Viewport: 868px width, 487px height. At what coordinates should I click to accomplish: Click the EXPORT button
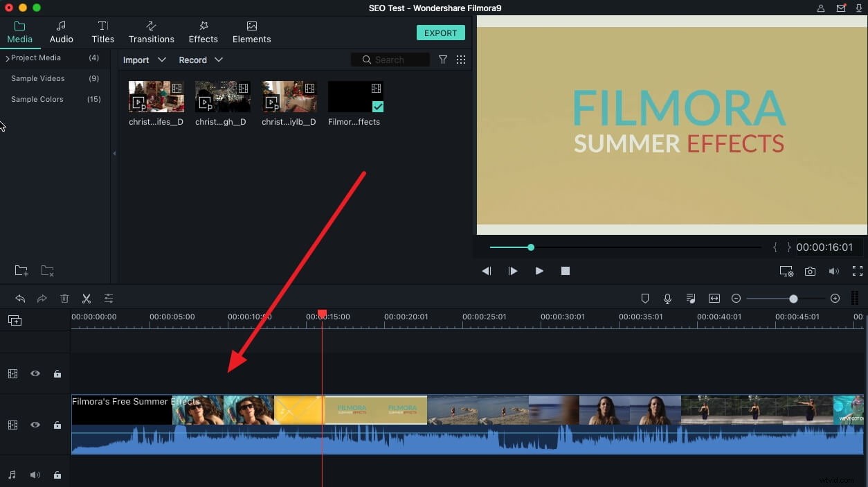tap(440, 33)
